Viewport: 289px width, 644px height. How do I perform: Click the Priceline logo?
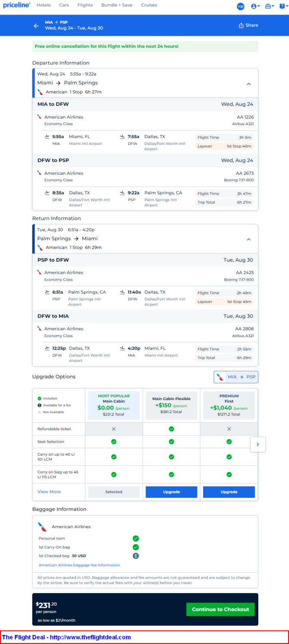click(x=16, y=5)
